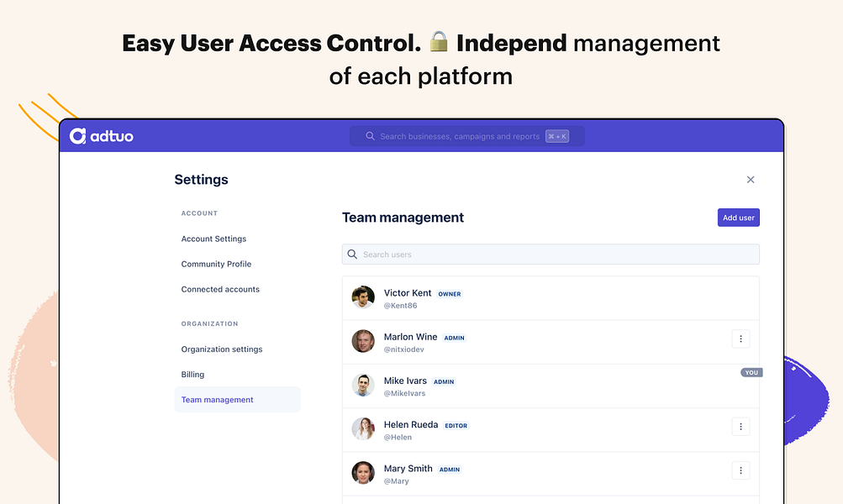
Task: Open Helen Rueda's three-dot options menu
Action: [x=740, y=427]
